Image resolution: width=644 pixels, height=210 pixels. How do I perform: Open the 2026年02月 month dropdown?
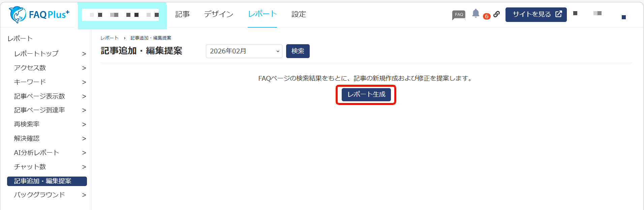click(244, 51)
